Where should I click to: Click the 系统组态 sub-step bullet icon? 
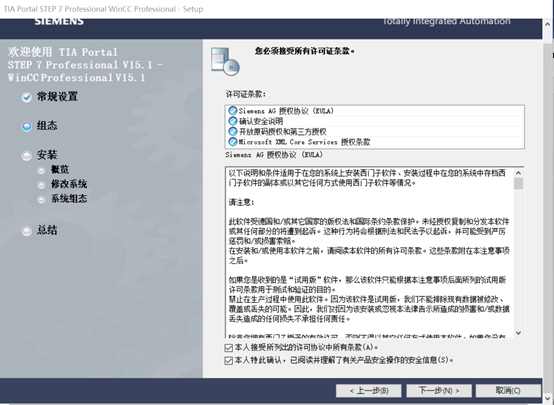coord(41,199)
